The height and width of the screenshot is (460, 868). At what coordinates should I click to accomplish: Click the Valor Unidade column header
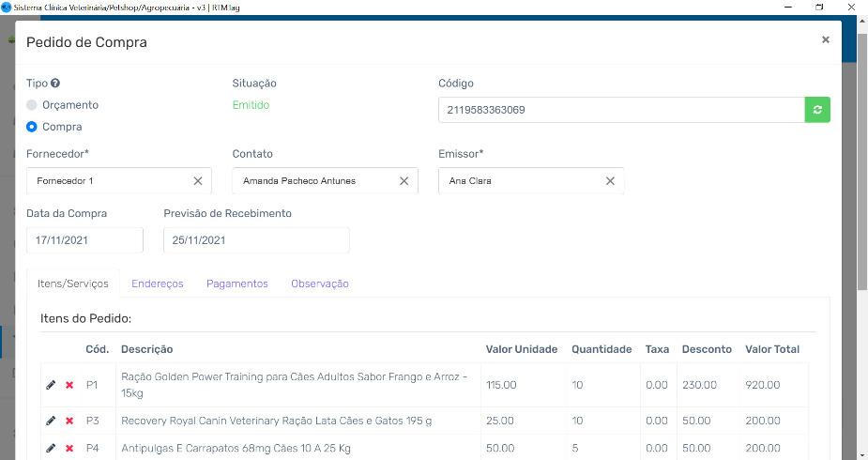pyautogui.click(x=522, y=349)
